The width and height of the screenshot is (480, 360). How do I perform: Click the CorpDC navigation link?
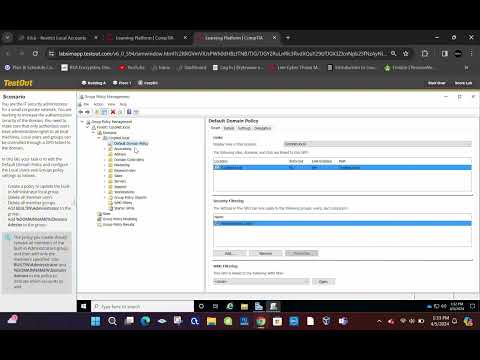(x=148, y=83)
